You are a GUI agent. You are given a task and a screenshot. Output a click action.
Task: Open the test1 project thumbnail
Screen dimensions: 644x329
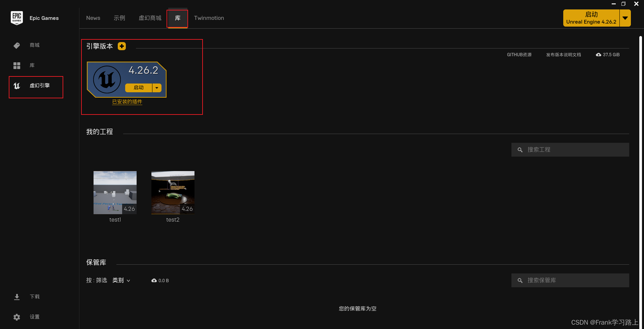tap(115, 193)
